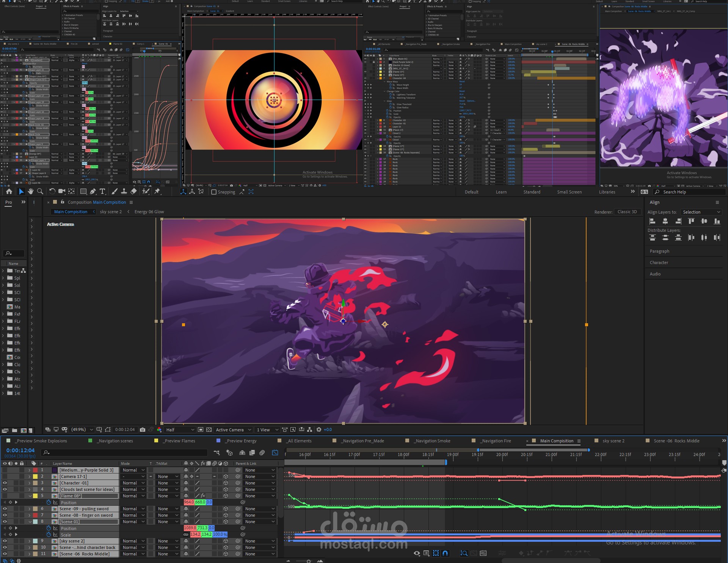Select the Pen tool
Image resolution: width=728 pixels, height=563 pixels.
click(93, 192)
